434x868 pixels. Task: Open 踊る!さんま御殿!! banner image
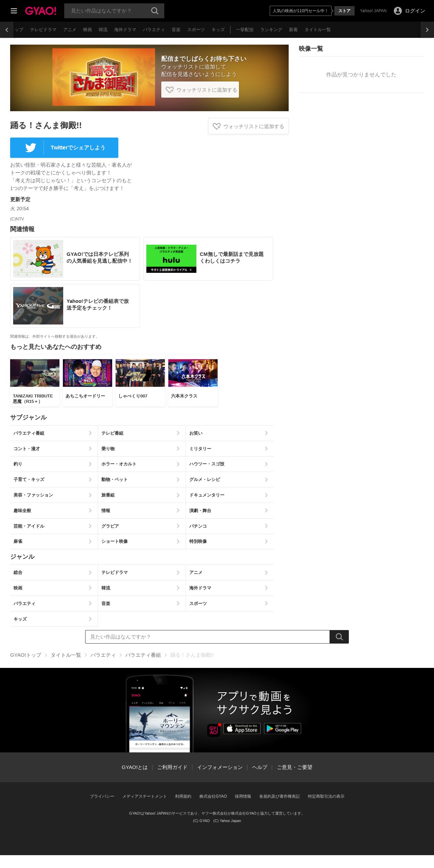click(x=104, y=77)
